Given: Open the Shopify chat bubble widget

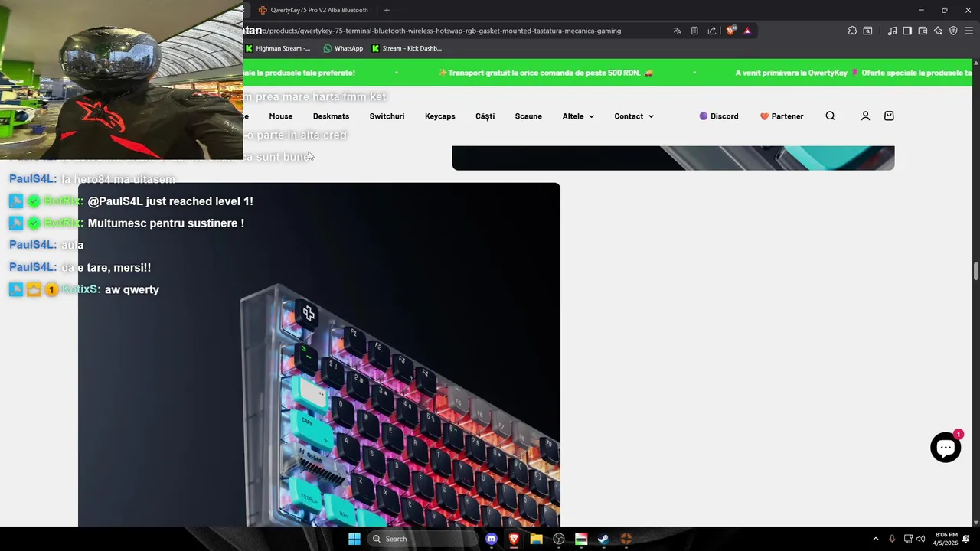Looking at the screenshot, I should coord(946,448).
